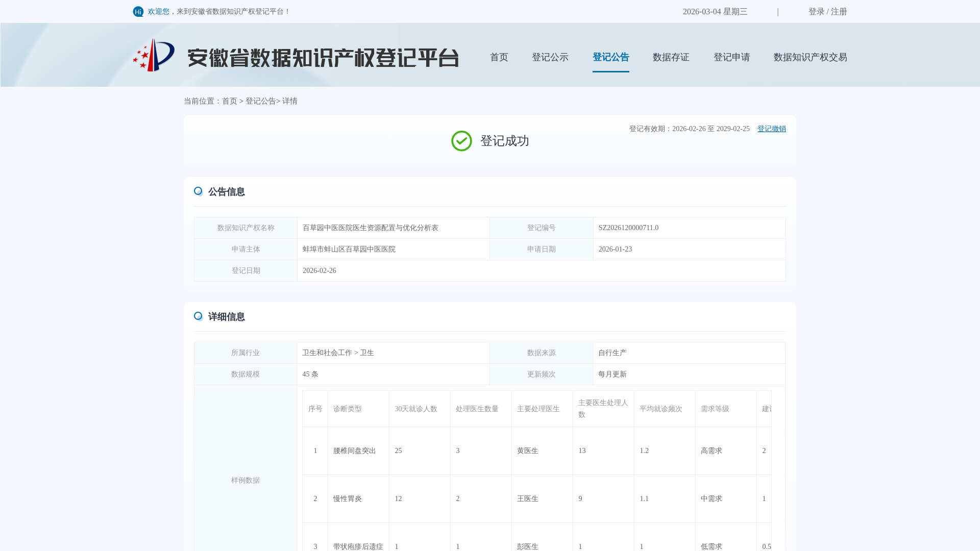Click the 申请主体 label cell

coord(246,249)
